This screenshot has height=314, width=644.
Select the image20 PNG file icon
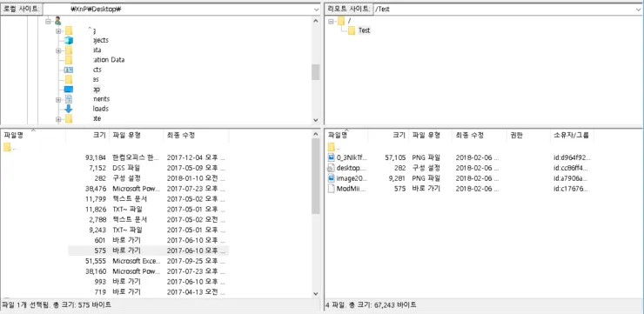(332, 178)
